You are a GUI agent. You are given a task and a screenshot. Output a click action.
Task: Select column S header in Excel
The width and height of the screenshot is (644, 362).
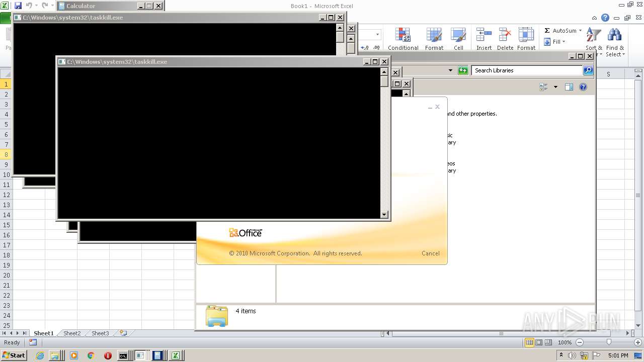(608, 74)
